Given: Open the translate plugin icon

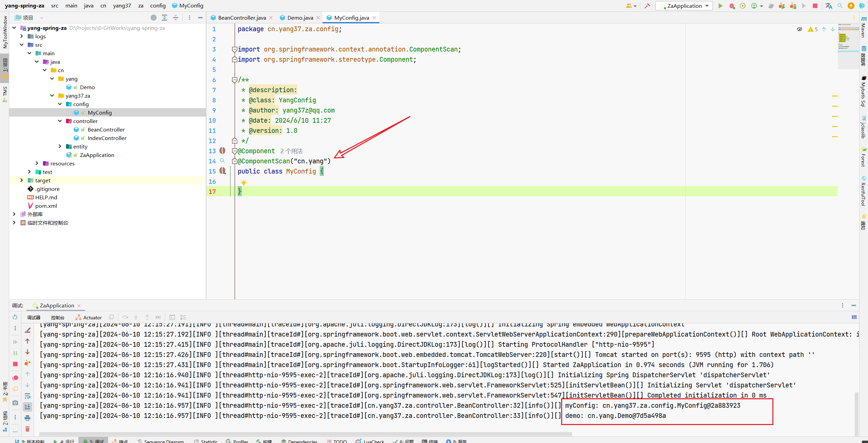Looking at the screenshot, I should [x=829, y=6].
